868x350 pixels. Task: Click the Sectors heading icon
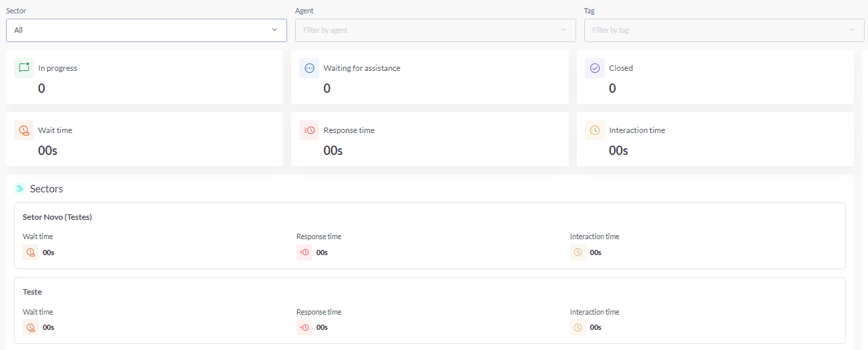[x=20, y=189]
